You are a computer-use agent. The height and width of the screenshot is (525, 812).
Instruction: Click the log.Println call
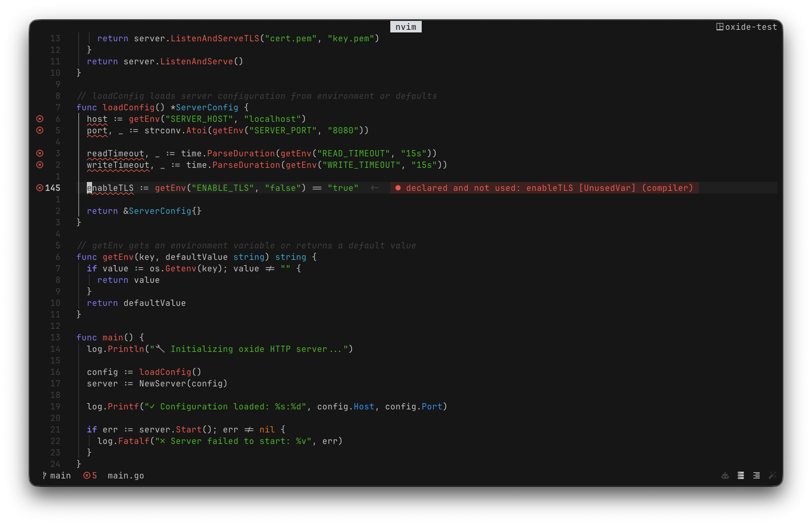(116, 349)
